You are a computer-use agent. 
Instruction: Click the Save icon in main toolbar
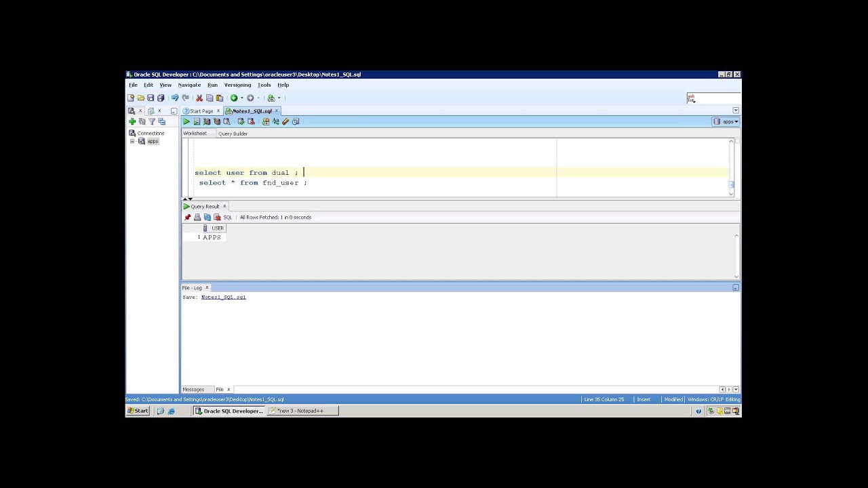pyautogui.click(x=151, y=98)
